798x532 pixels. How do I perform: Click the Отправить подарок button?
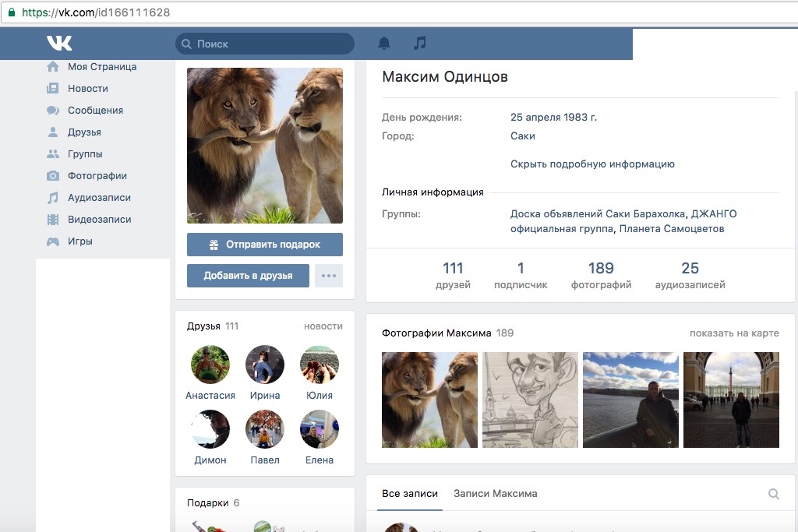click(x=265, y=245)
